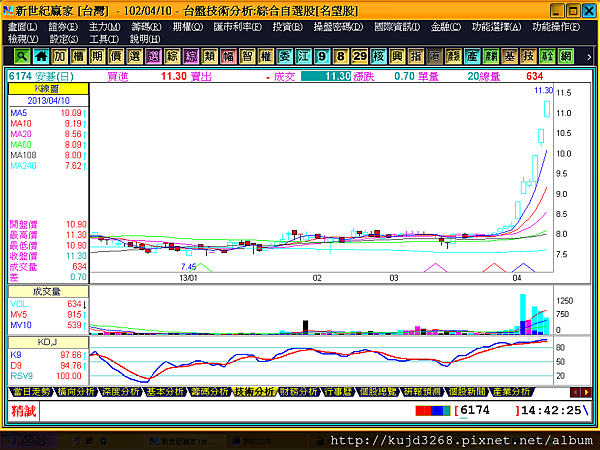Click the 6174 stock code input field
This screenshot has height=450, width=600.
[x=487, y=411]
